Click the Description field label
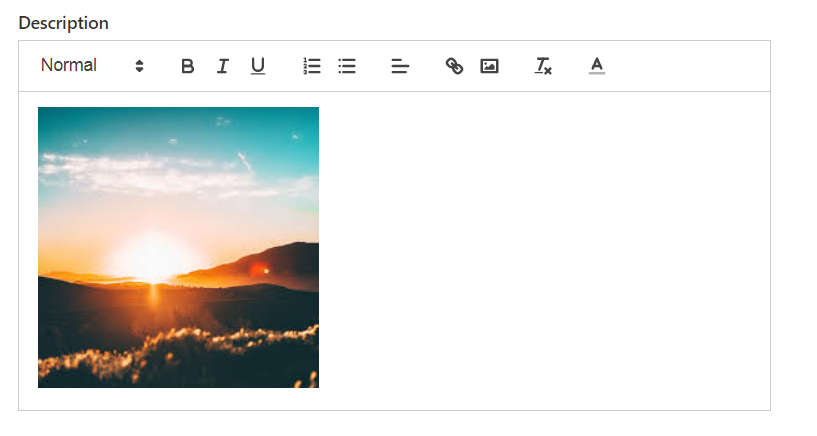817x436 pixels. [x=64, y=23]
